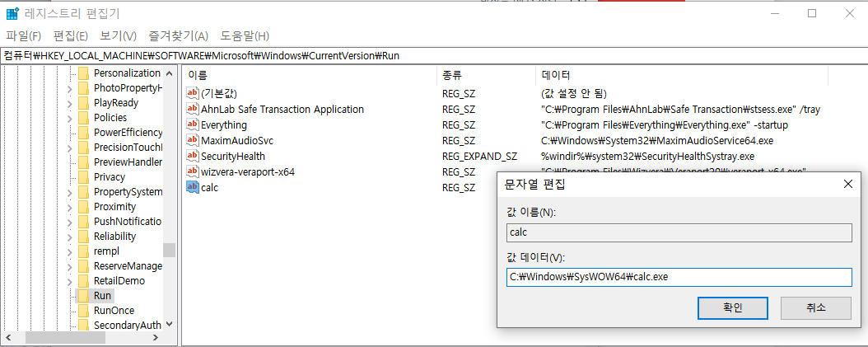Screen dimensions: 868x347
Task: Click the 취소 button in the dialog
Action: [x=816, y=307]
